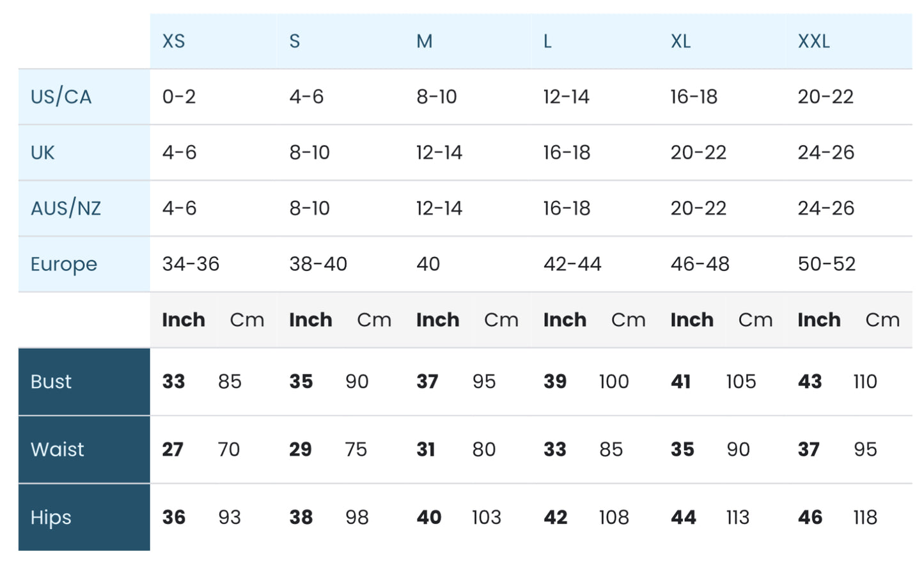Select the Bust row header

[x=51, y=382]
